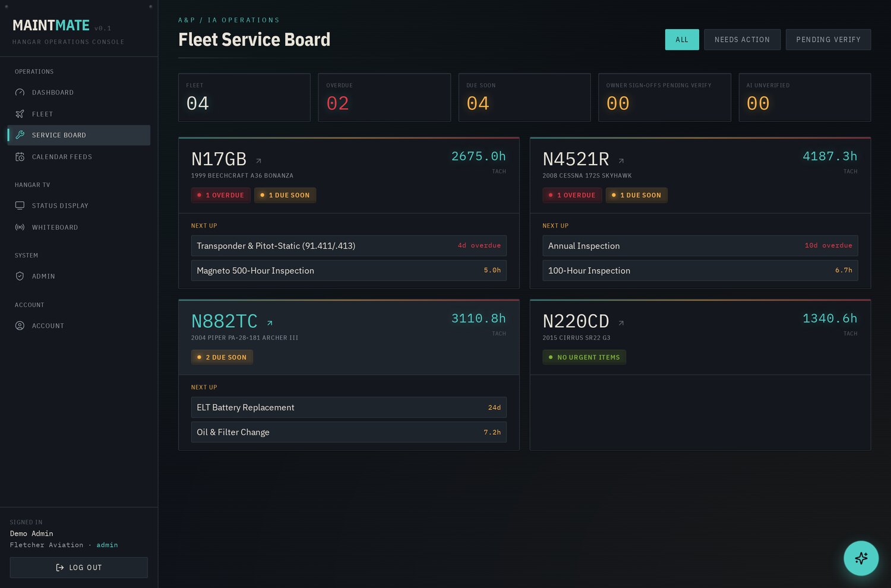Click the Dashboard gauge icon in sidebar

[x=20, y=92]
